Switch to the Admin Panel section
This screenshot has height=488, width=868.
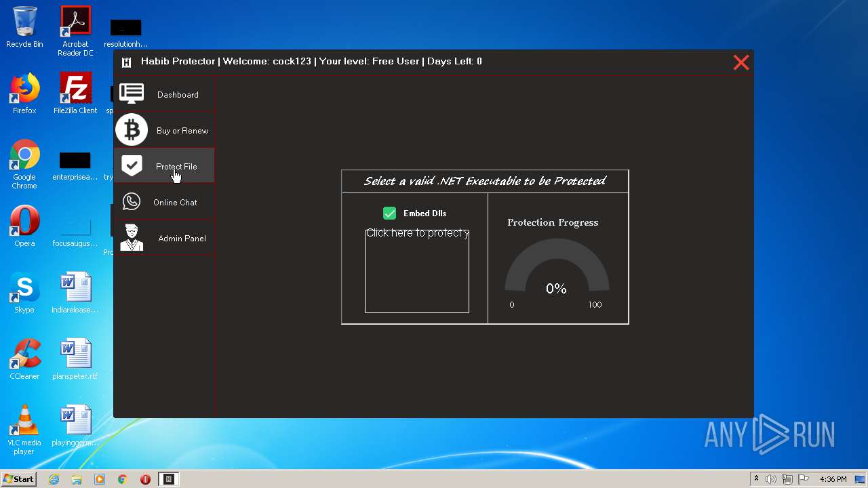[164, 238]
